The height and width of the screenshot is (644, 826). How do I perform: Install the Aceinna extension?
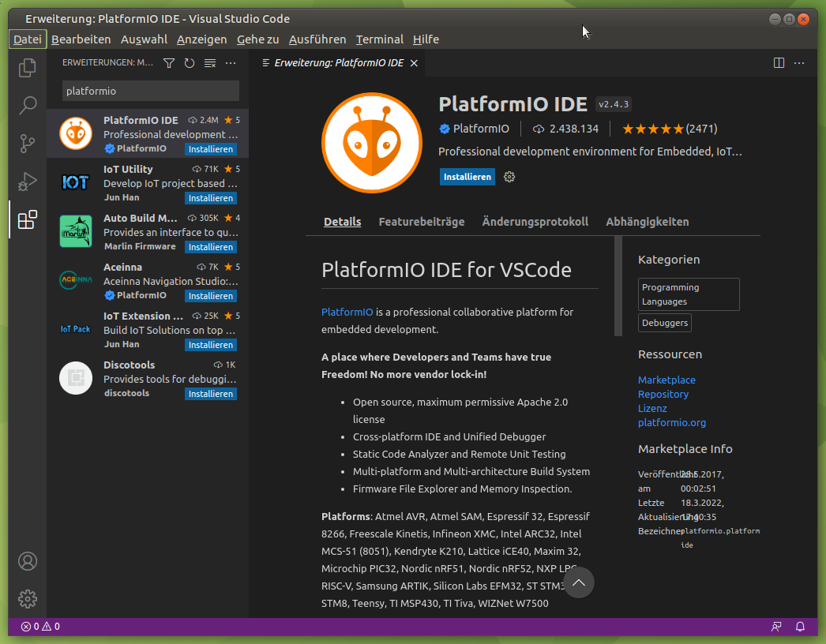click(211, 296)
